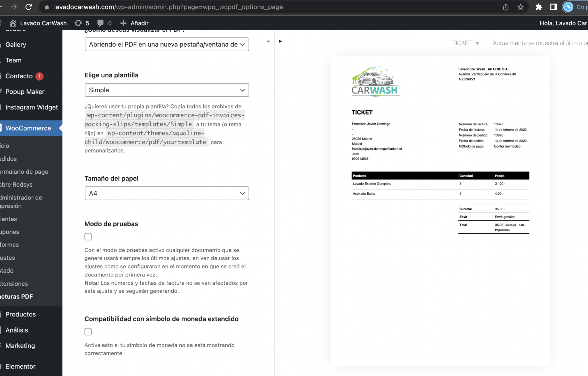Click the CarWash logo in ticket preview

coord(376,81)
